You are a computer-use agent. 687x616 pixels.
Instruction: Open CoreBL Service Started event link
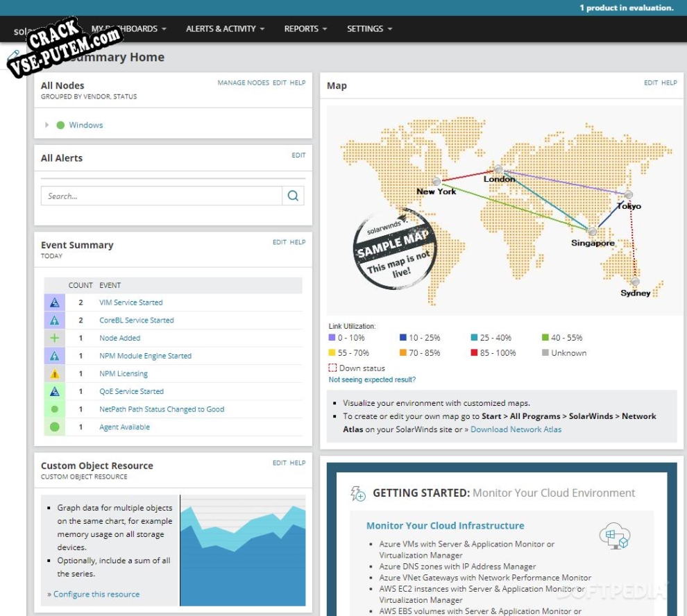137,320
